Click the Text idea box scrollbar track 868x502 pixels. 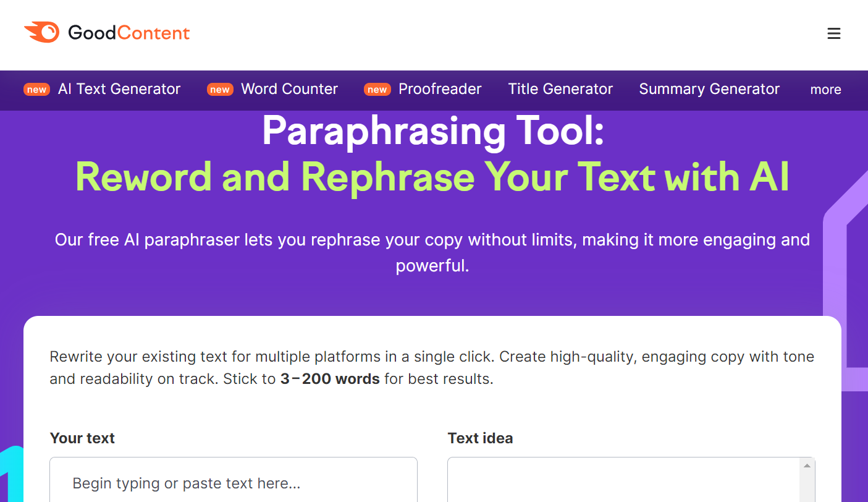807,488
